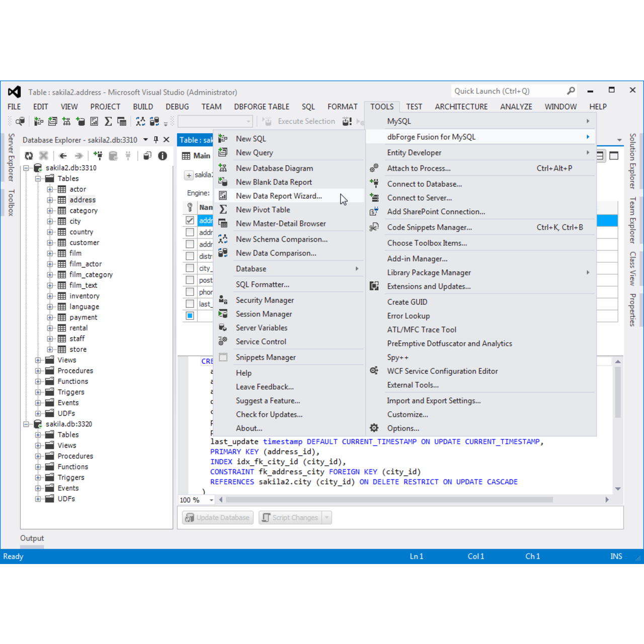
Task: Click the back arrow in Database Explorer
Action: [63, 156]
